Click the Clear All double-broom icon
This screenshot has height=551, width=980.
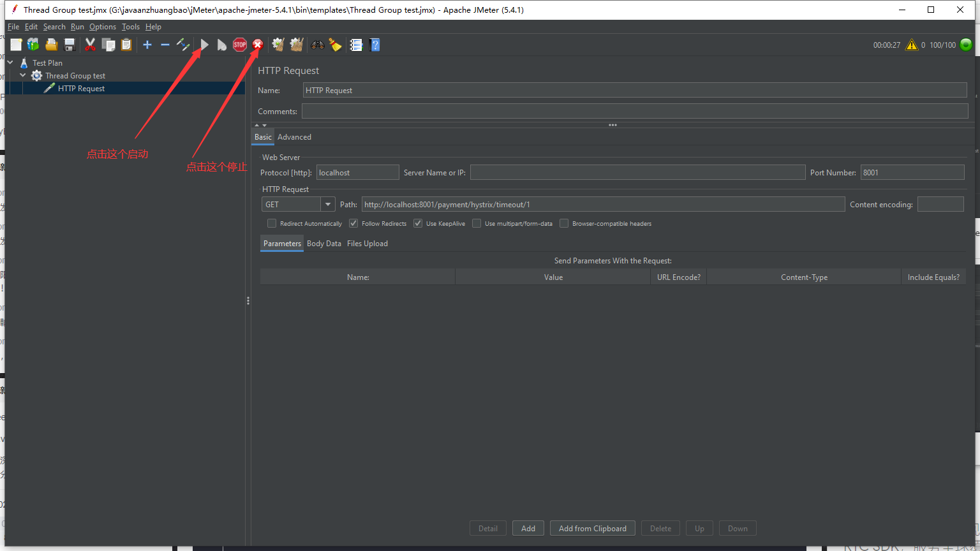click(297, 45)
